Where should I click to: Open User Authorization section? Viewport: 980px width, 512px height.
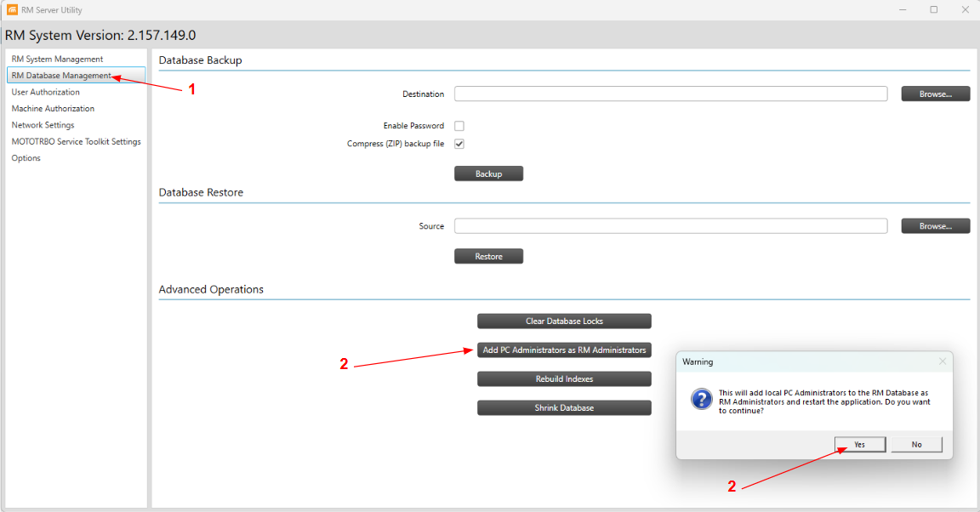click(46, 92)
